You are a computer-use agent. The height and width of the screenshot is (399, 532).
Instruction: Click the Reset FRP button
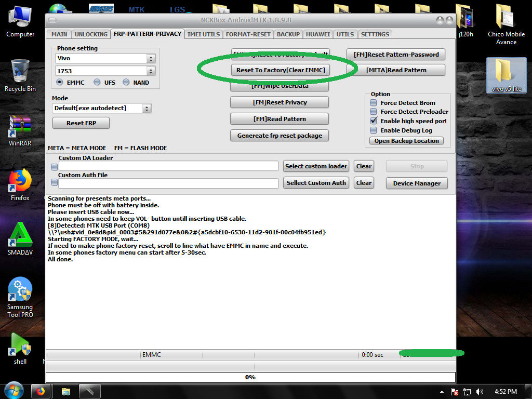(81, 123)
